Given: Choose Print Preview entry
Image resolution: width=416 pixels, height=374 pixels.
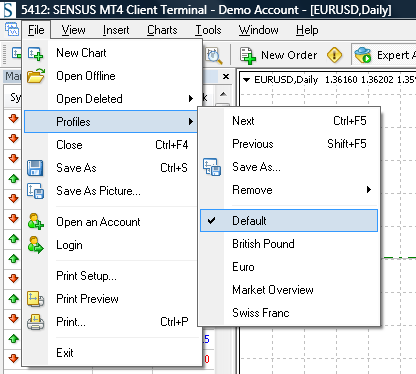Looking at the screenshot, I should (x=113, y=299).
